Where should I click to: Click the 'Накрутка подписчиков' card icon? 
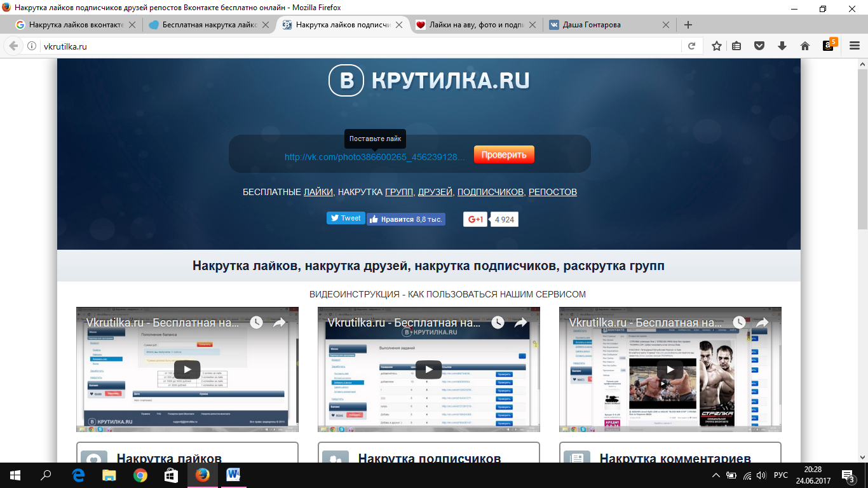tap(336, 457)
